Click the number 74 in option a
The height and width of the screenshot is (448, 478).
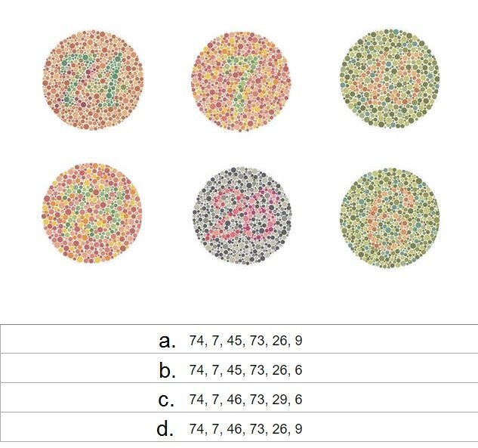tap(196, 341)
